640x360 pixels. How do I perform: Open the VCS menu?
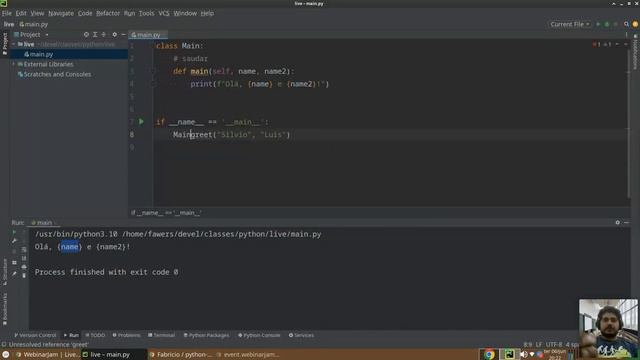pyautogui.click(x=164, y=13)
